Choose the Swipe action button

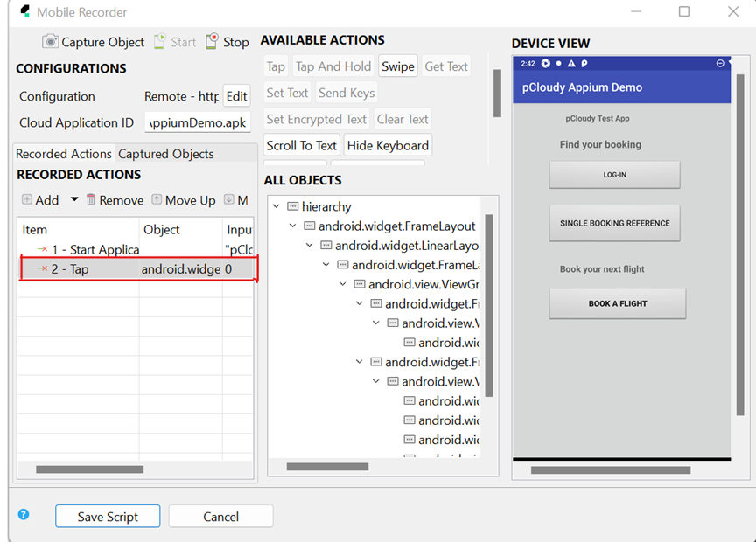coord(397,66)
